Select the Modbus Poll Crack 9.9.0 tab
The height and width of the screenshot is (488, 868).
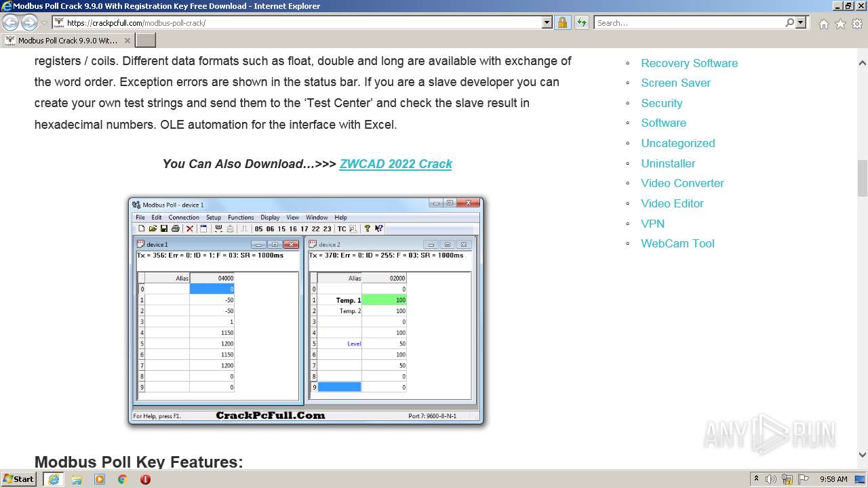(68, 40)
